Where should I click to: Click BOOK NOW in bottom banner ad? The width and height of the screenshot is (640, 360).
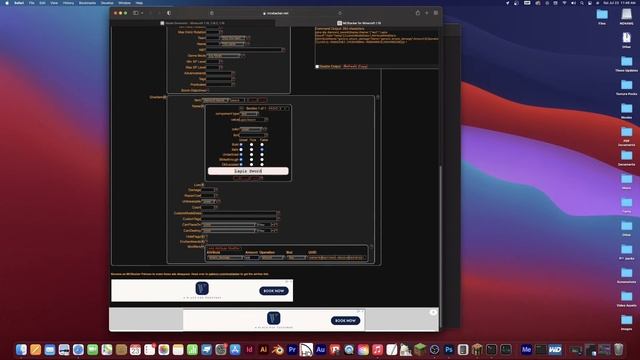pyautogui.click(x=345, y=321)
